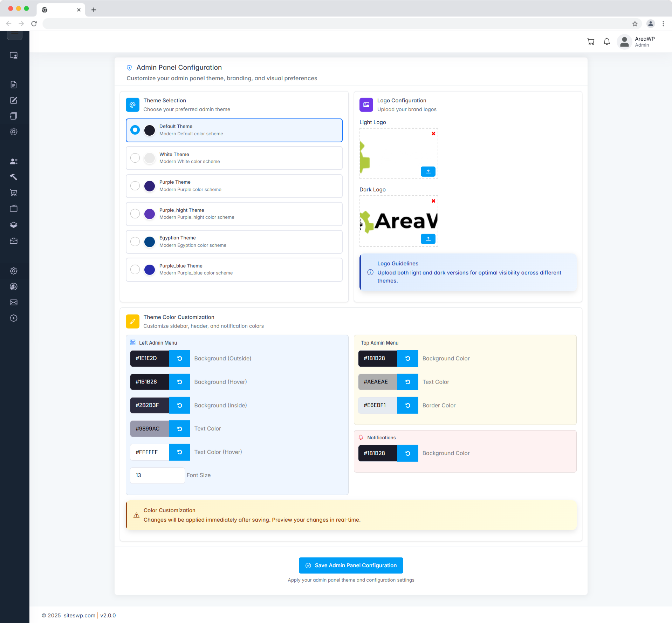672x623 pixels.
Task: Open the layers sidebar menu item
Action: (14, 225)
